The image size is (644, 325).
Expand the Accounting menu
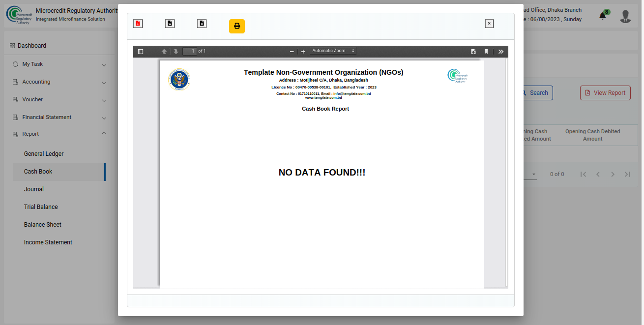(x=59, y=82)
